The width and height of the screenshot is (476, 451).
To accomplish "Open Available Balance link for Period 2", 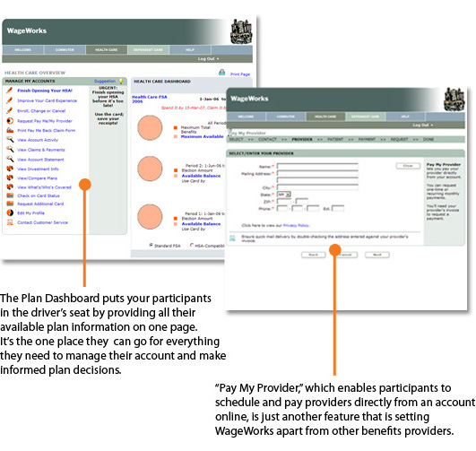I will pyautogui.click(x=201, y=176).
